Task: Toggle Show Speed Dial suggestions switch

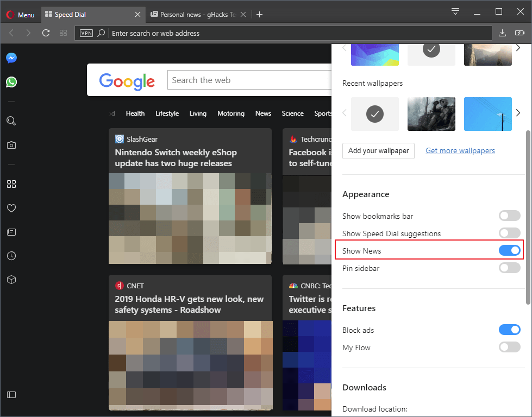Action: 509,233
